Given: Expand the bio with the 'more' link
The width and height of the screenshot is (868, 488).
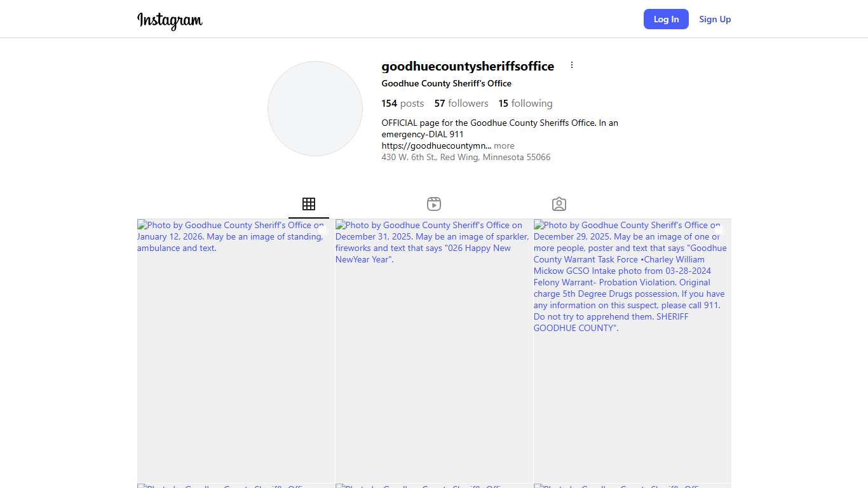Looking at the screenshot, I should coord(504,146).
